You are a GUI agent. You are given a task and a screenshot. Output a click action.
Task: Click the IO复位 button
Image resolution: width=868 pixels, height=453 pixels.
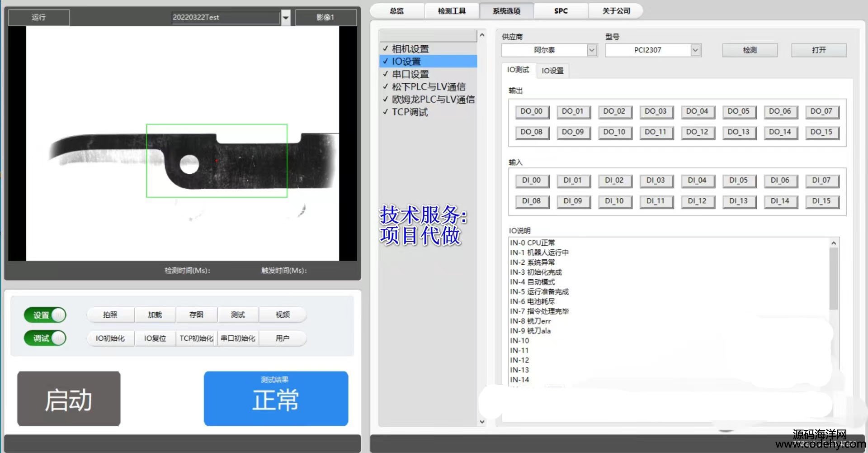155,339
